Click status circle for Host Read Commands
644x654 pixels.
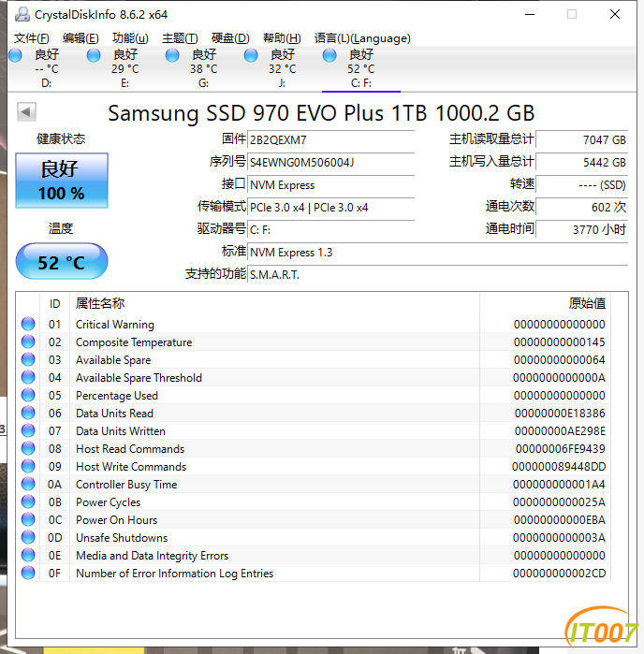click(28, 448)
